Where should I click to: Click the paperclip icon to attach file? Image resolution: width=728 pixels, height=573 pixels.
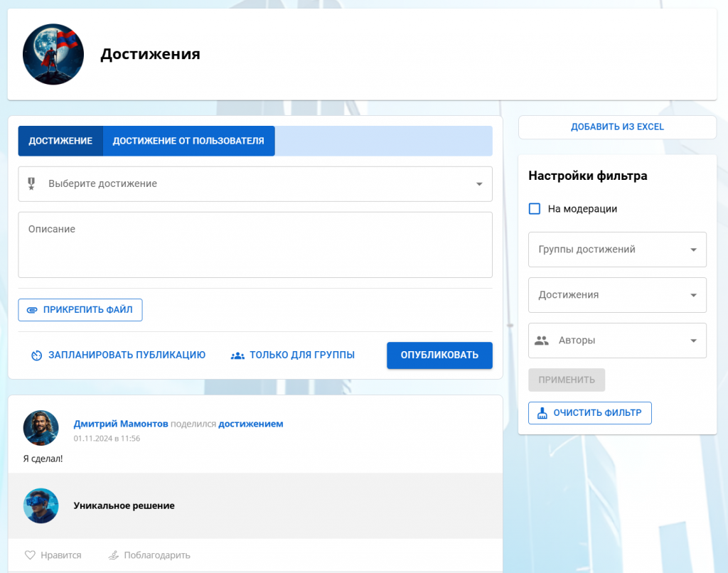tap(32, 310)
